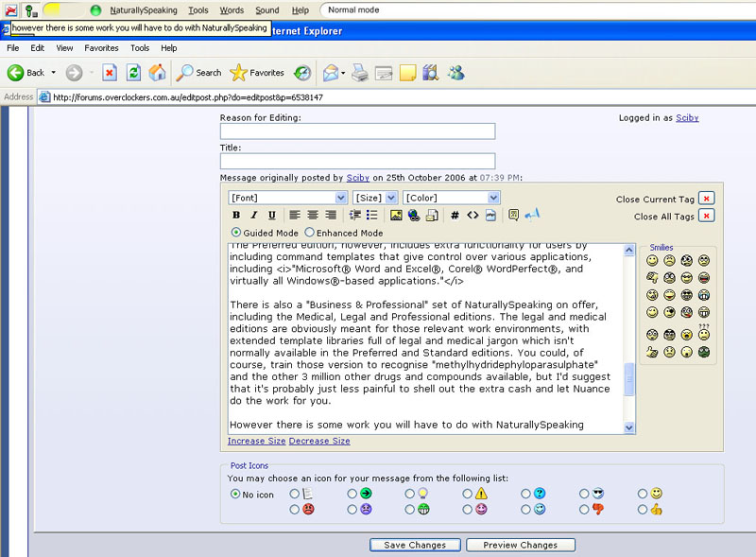The width and height of the screenshot is (756, 557).
Task: Click the Decrease Size link
Action: point(319,441)
